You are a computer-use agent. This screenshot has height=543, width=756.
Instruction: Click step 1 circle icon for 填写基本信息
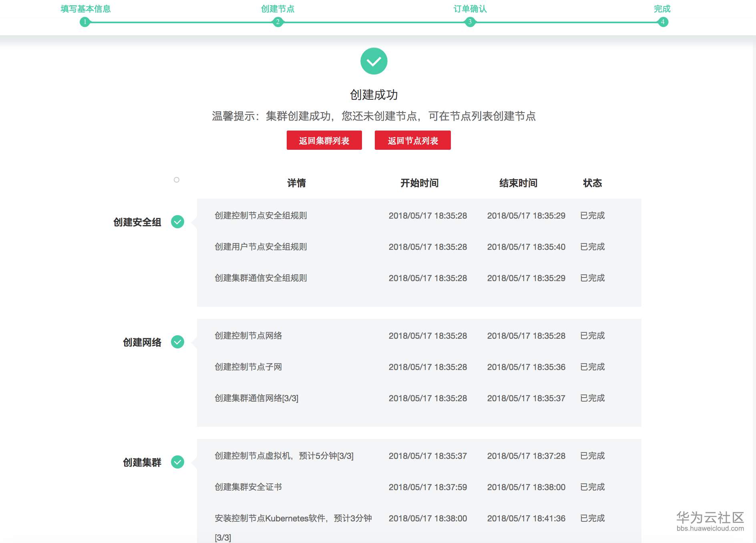click(85, 23)
